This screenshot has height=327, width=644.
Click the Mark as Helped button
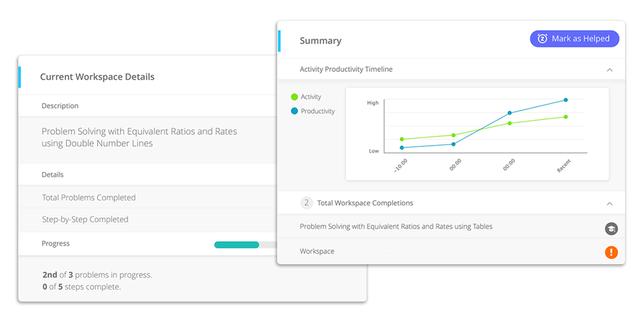574,39
